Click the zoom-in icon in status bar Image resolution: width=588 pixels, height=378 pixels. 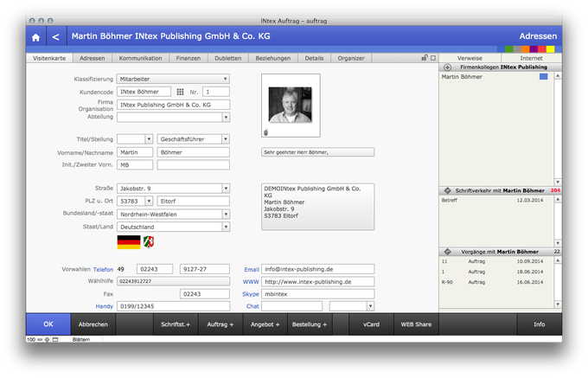click(x=48, y=339)
